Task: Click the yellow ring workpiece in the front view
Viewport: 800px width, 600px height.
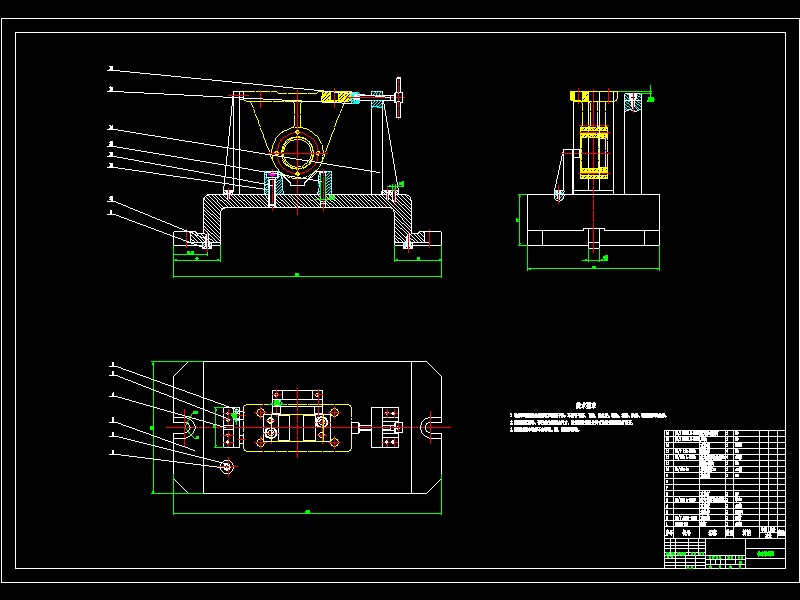Action: pyautogui.click(x=297, y=151)
